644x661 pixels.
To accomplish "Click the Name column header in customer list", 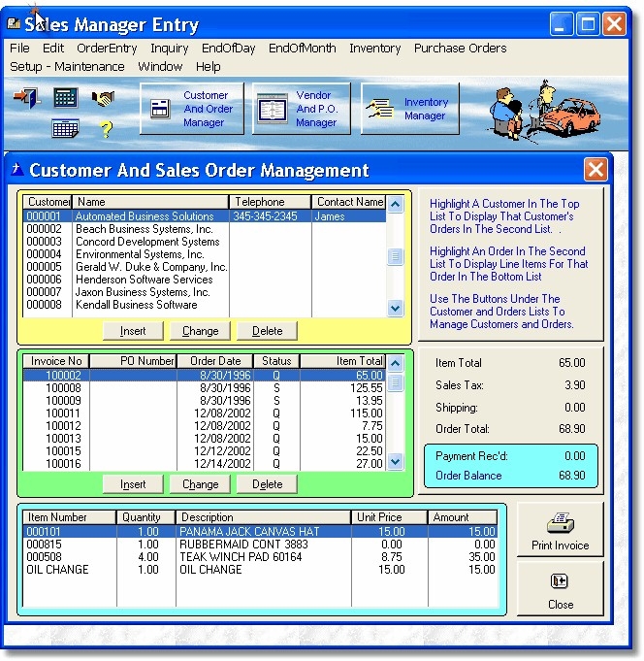I will click(x=150, y=202).
